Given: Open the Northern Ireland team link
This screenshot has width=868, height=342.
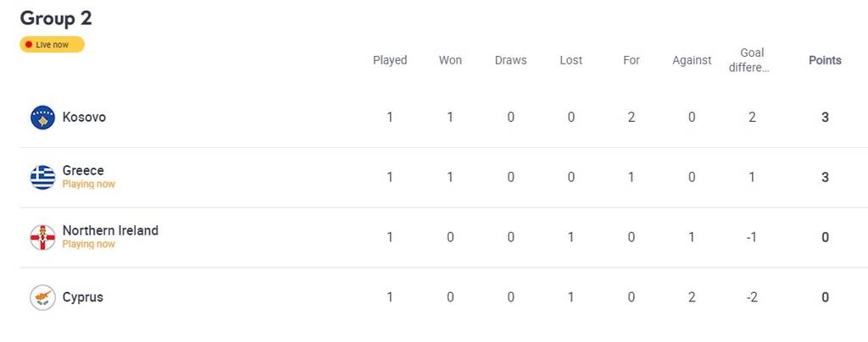Looking at the screenshot, I should (x=110, y=230).
